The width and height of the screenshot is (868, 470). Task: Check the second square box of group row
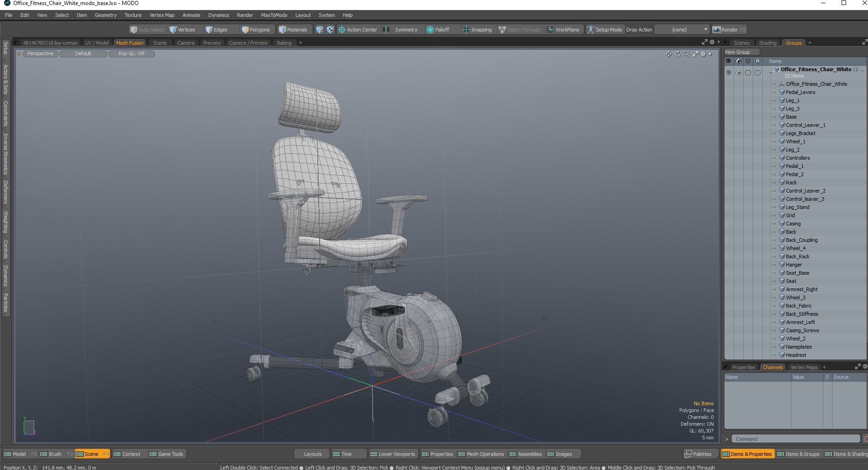(757, 73)
